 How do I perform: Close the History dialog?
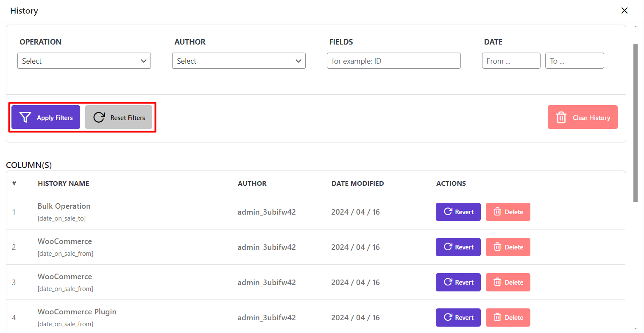[624, 11]
